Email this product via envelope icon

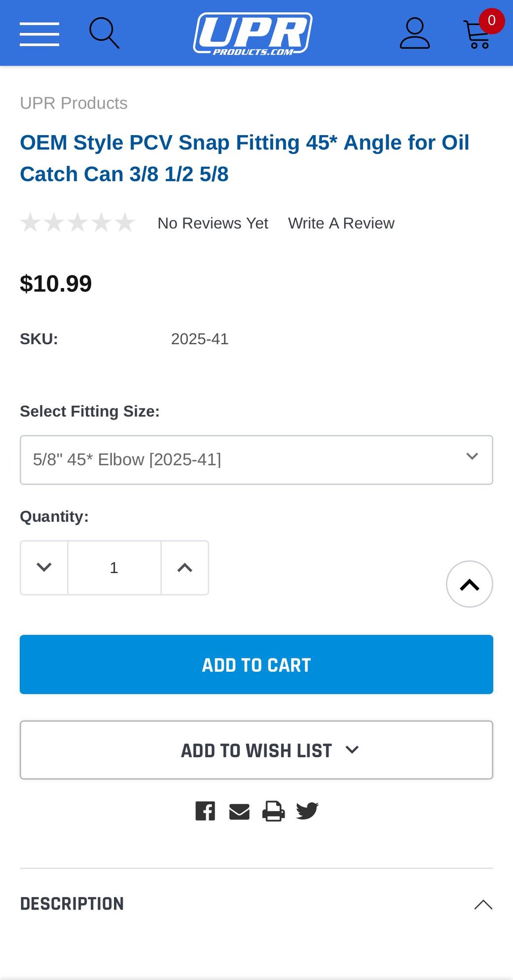pyautogui.click(x=239, y=811)
